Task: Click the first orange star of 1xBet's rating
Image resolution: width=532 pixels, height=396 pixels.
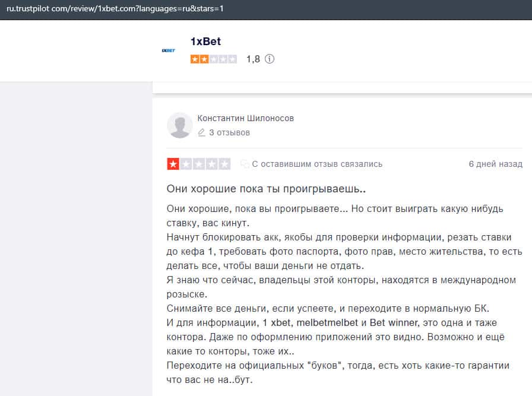Action: [x=195, y=59]
